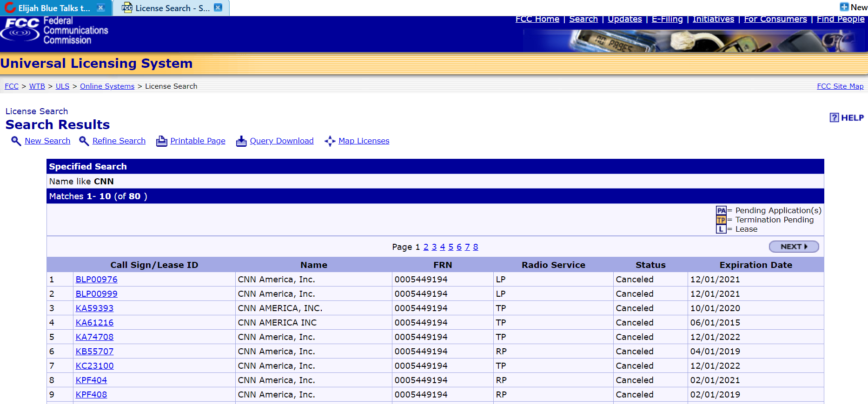
Task: Go to results page 3
Action: tap(434, 247)
